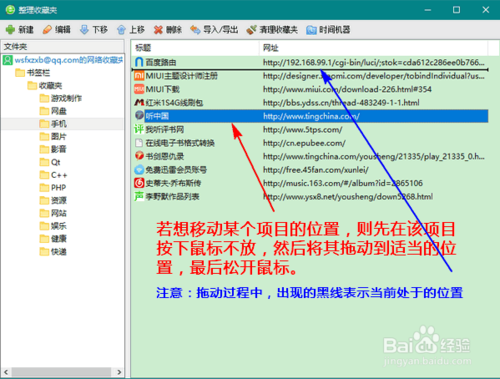Open the C++ folder
The width and height of the screenshot is (500, 379).
pos(53,175)
